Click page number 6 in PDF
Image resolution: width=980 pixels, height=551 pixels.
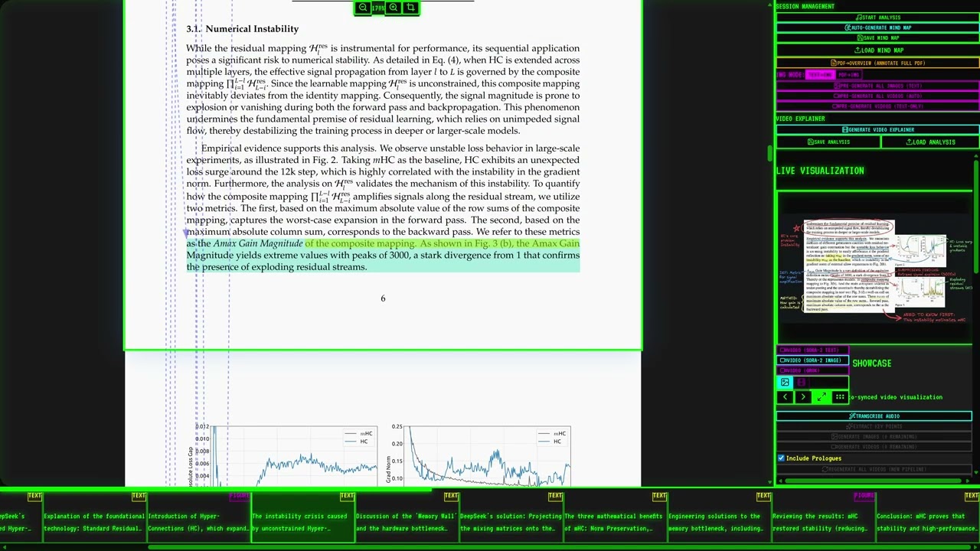click(383, 298)
